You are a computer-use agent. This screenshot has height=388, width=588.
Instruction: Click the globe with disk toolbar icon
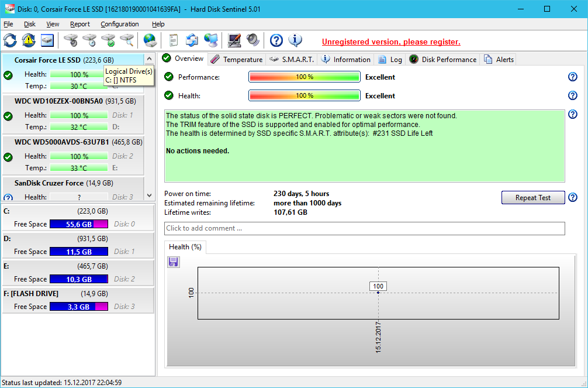[x=150, y=40]
